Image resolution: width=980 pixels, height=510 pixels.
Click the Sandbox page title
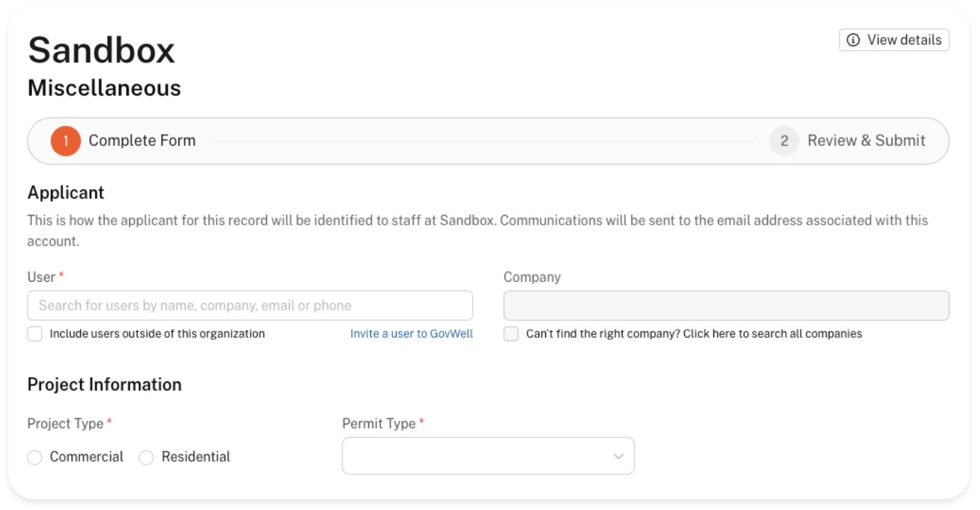(x=101, y=50)
